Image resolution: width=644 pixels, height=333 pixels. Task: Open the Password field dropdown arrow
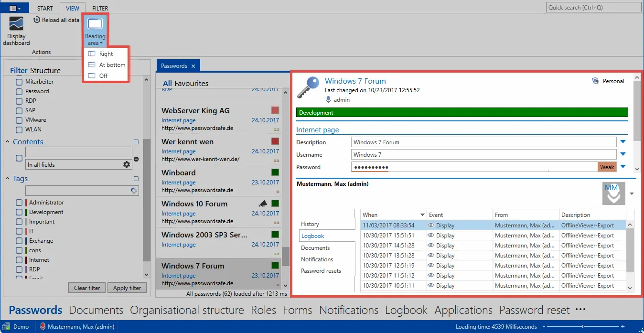tap(623, 167)
